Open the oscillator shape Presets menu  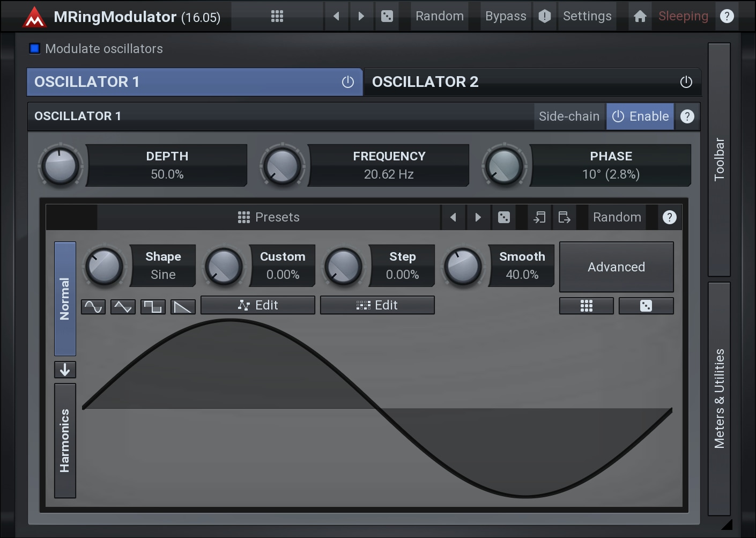(269, 217)
